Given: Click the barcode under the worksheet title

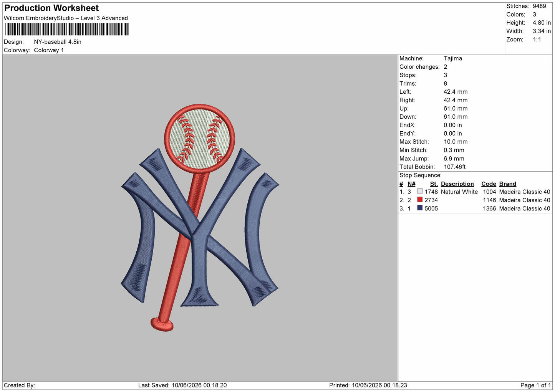Looking at the screenshot, I should tap(67, 30).
